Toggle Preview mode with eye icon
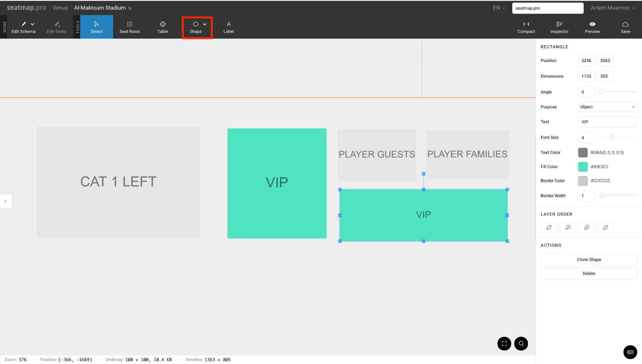 coord(592,27)
